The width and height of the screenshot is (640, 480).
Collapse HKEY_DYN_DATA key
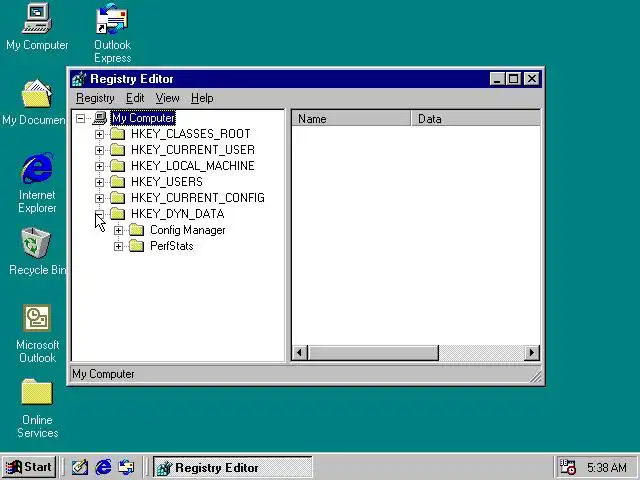99,214
